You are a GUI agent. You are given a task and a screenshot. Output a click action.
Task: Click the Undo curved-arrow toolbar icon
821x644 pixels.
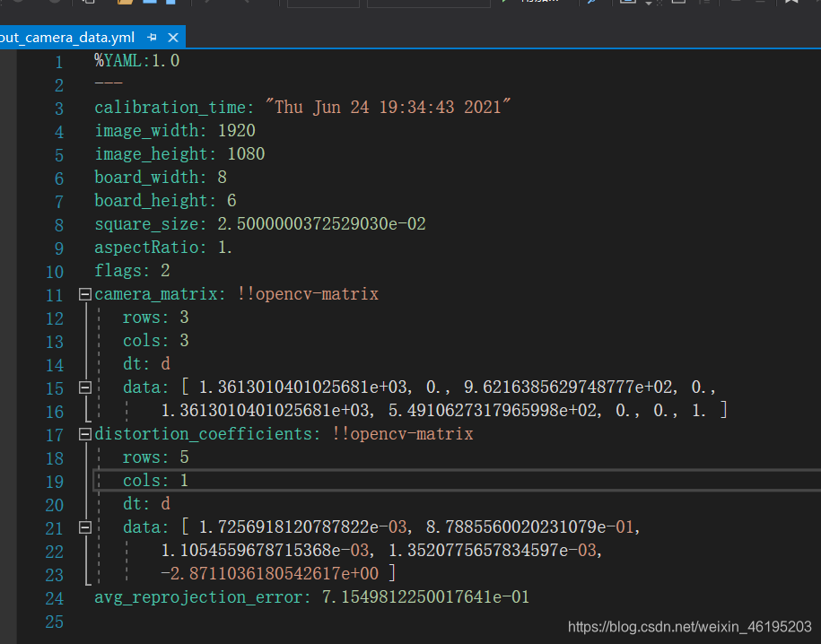click(x=206, y=3)
